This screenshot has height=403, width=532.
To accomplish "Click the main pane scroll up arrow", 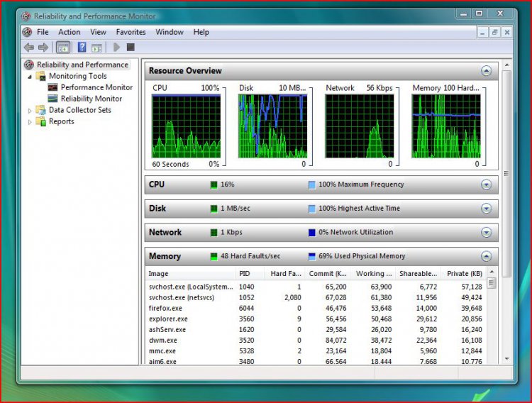I will pyautogui.click(x=506, y=65).
